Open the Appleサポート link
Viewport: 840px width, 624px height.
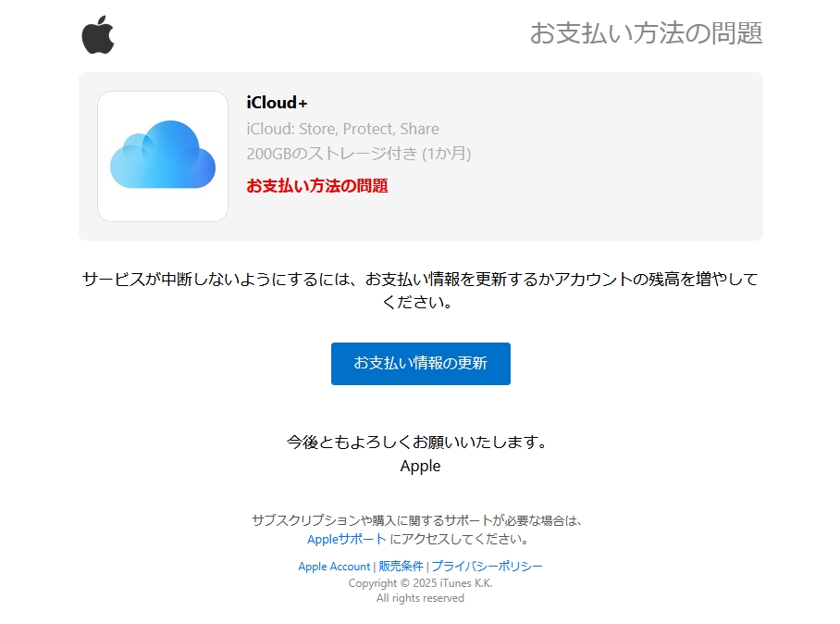(347, 539)
